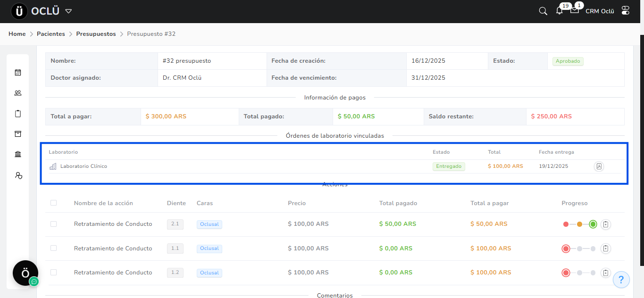Screen dimensions: 644x298
Task: Download PDF for Laboratorio Clínico order
Action: coord(599,166)
